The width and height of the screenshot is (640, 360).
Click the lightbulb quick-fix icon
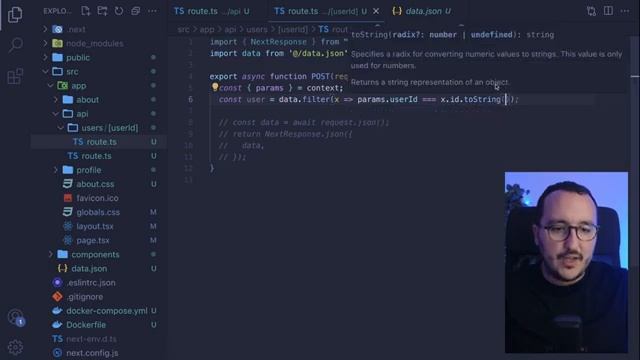tap(215, 87)
